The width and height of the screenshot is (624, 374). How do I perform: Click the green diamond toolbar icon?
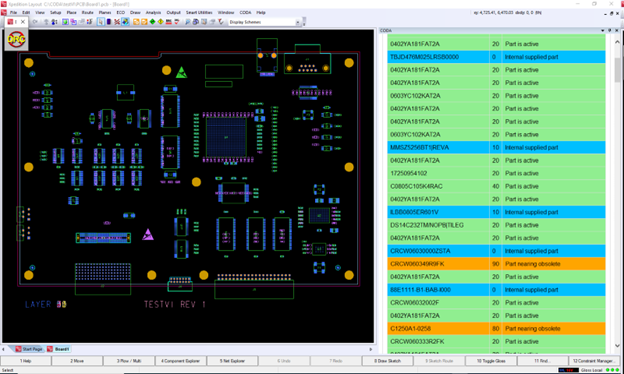(x=152, y=22)
